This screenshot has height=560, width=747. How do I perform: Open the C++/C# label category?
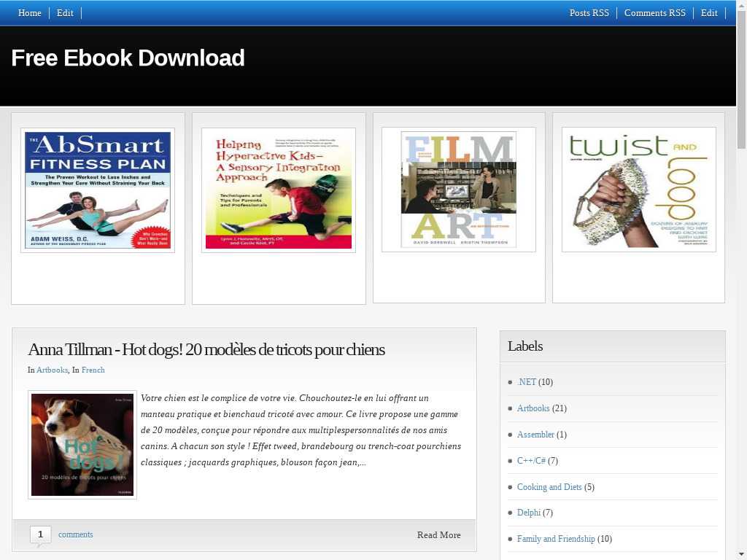click(x=531, y=461)
